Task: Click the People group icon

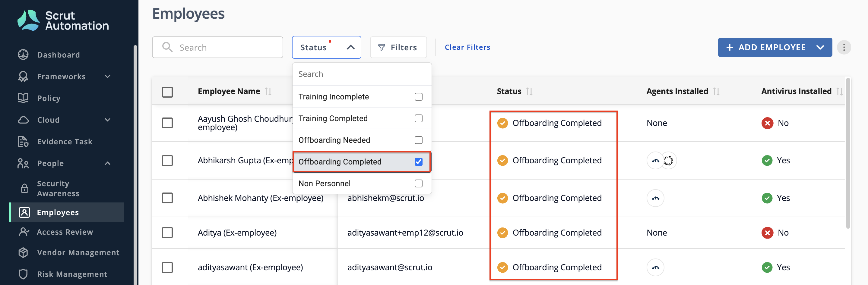Action: coord(23,163)
